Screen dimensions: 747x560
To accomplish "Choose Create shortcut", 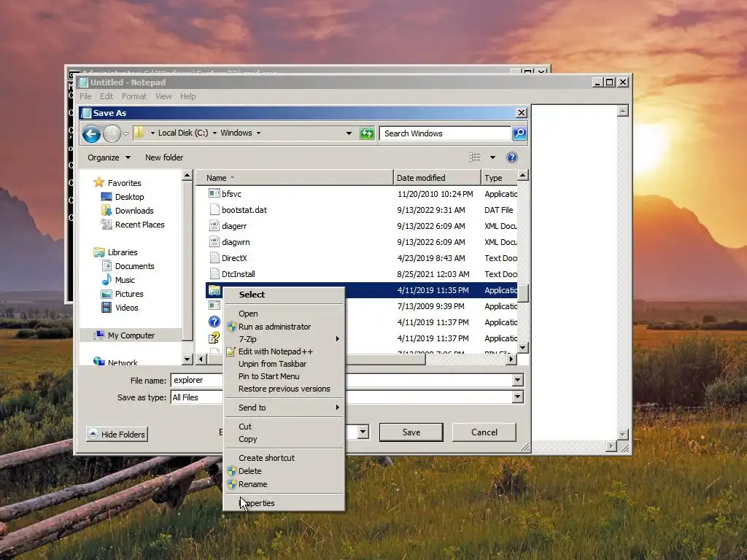I will point(284,458).
